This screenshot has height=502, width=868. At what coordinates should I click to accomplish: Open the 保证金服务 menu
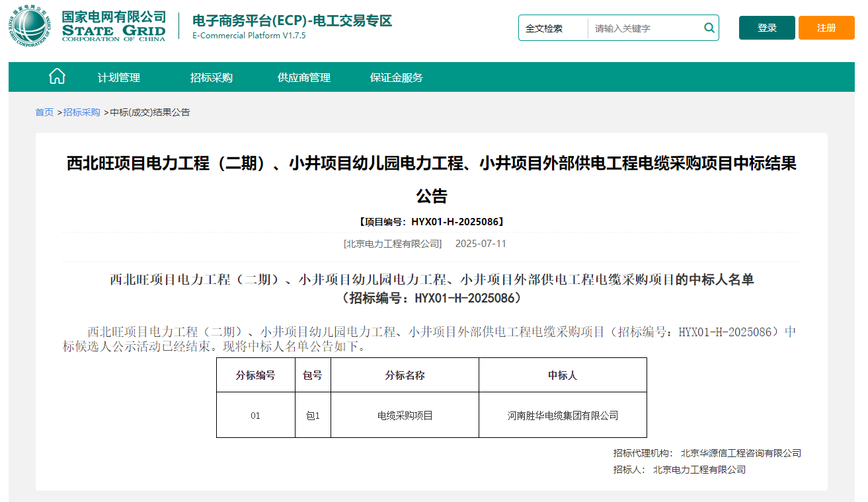[395, 77]
